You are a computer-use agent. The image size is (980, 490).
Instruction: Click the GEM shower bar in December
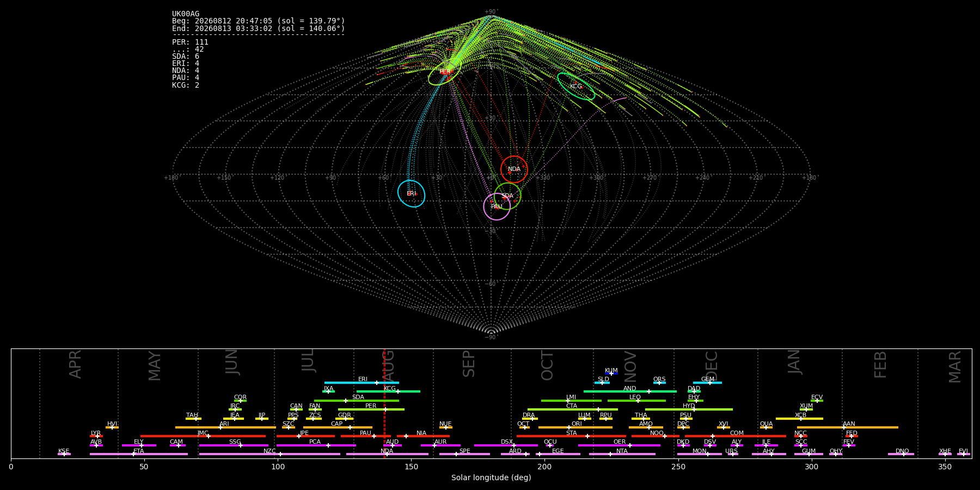(x=707, y=383)
